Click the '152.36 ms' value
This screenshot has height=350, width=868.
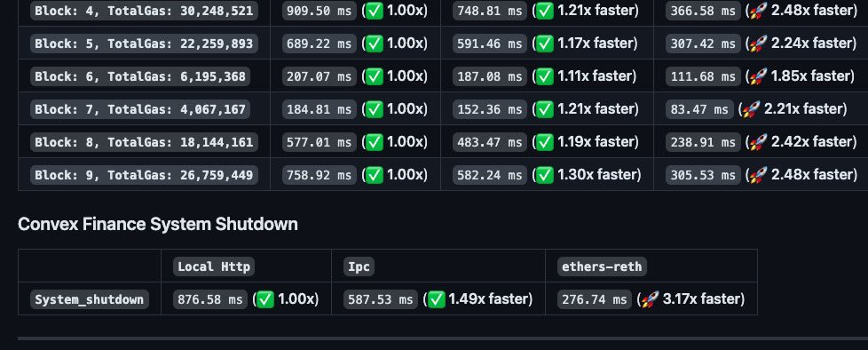tap(489, 109)
